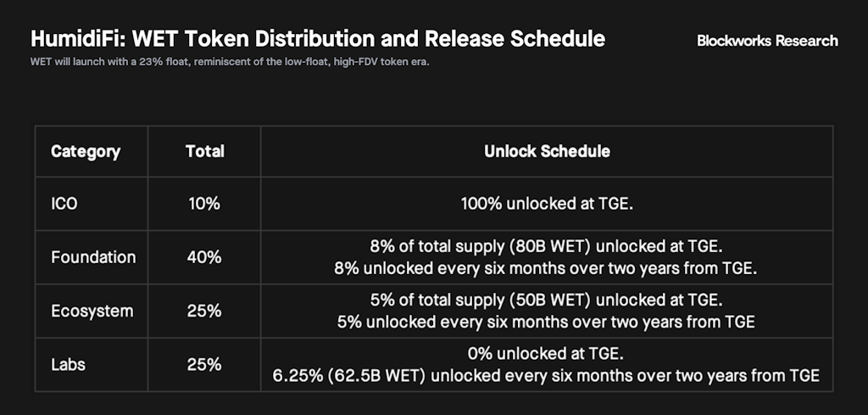Click the '8% of total supply (80B WET)' line
This screenshot has width=868, height=415.
[x=547, y=248]
